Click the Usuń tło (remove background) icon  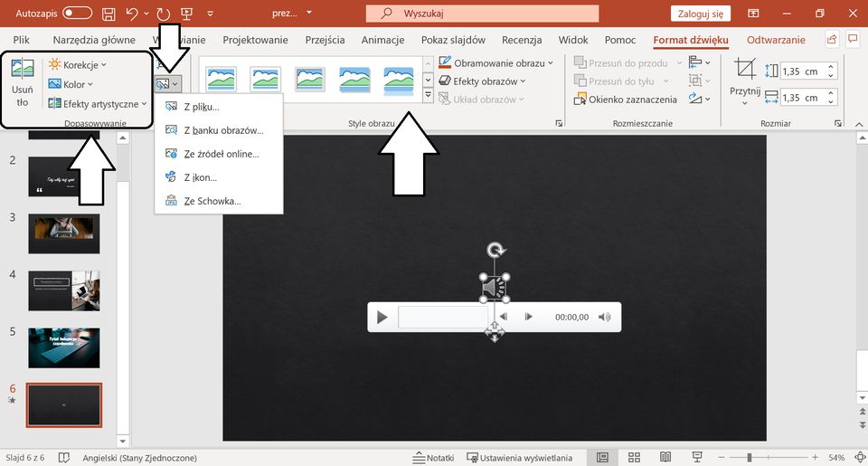point(23,71)
